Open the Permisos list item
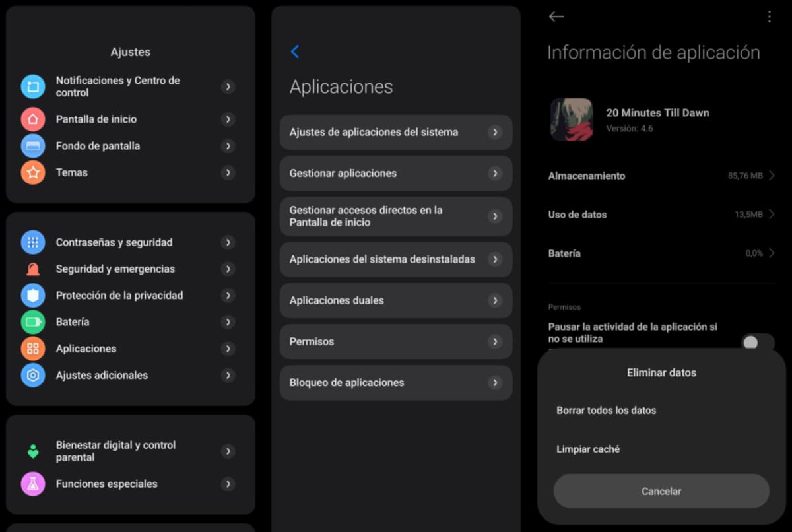This screenshot has height=532, width=792. coord(395,342)
